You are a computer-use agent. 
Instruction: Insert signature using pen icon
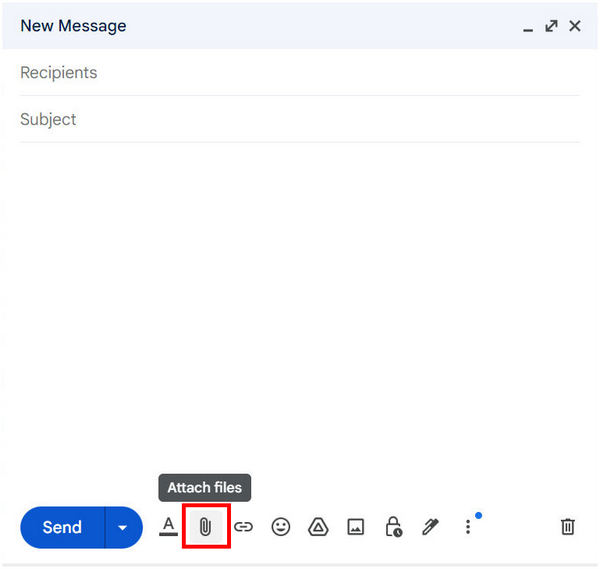(x=430, y=527)
